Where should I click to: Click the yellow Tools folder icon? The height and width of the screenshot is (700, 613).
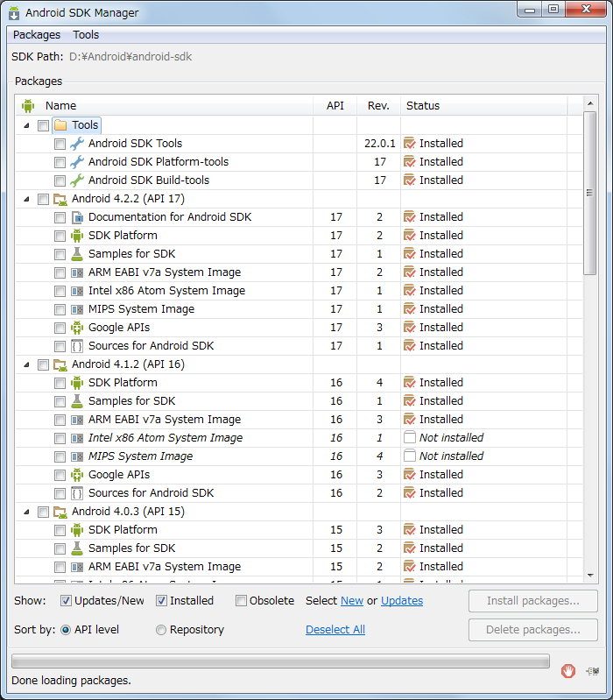coord(60,125)
